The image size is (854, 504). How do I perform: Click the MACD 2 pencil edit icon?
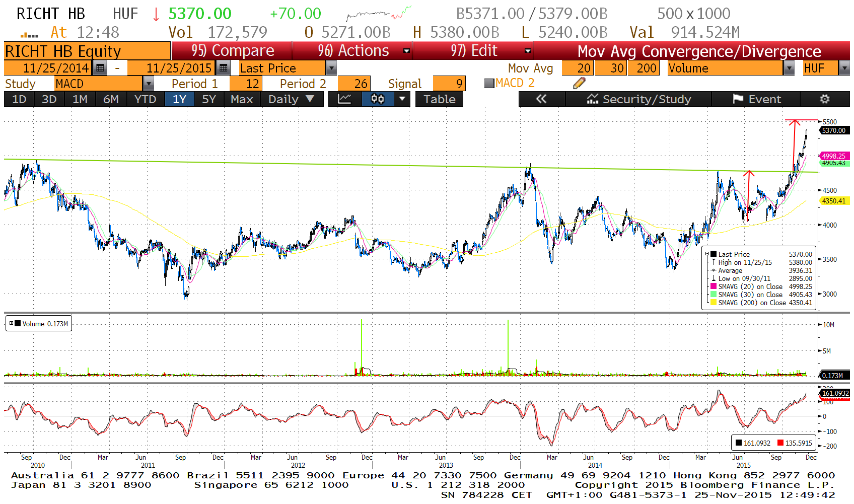[x=579, y=83]
